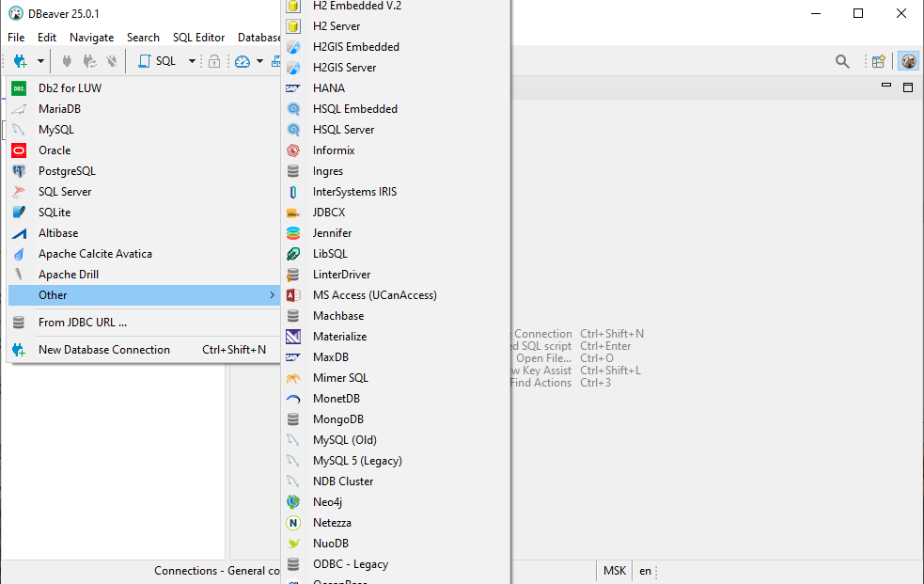Maximize the editor area panel

click(x=908, y=87)
